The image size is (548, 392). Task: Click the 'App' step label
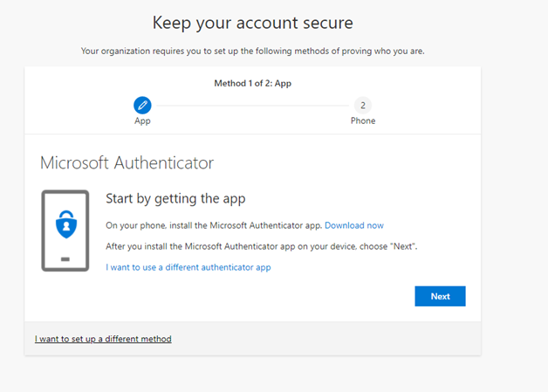coord(142,120)
